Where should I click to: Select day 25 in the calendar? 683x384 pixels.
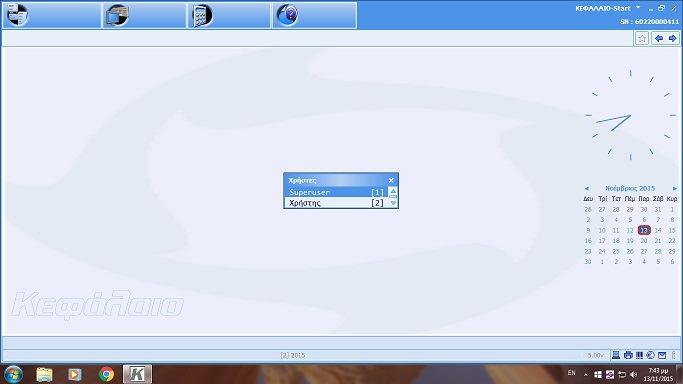tap(616, 251)
